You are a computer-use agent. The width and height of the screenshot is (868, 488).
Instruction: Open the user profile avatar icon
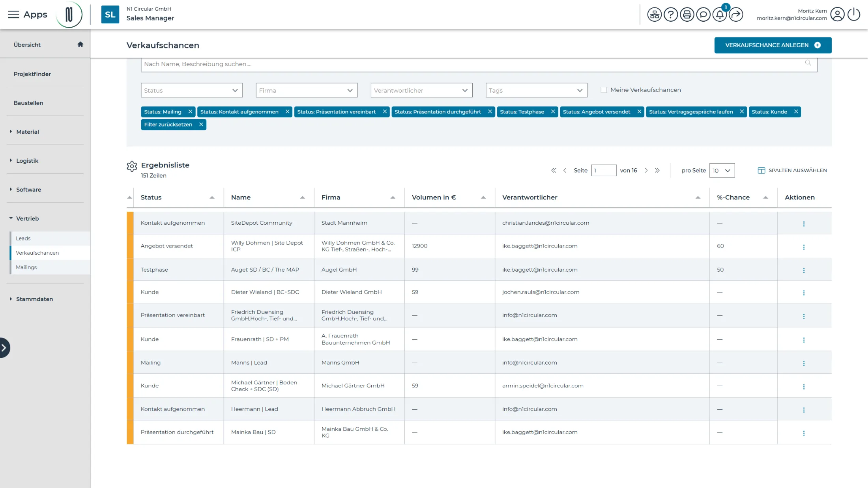point(837,15)
